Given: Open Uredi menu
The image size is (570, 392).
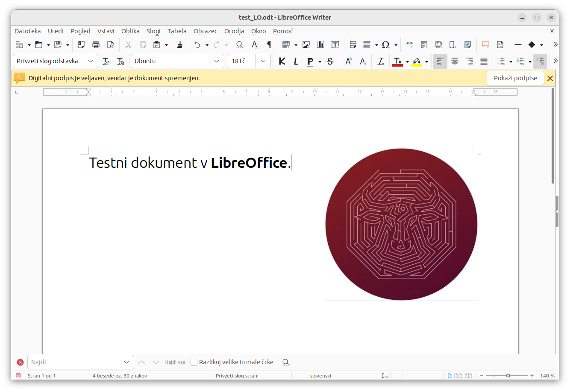Looking at the screenshot, I should [x=56, y=31].
